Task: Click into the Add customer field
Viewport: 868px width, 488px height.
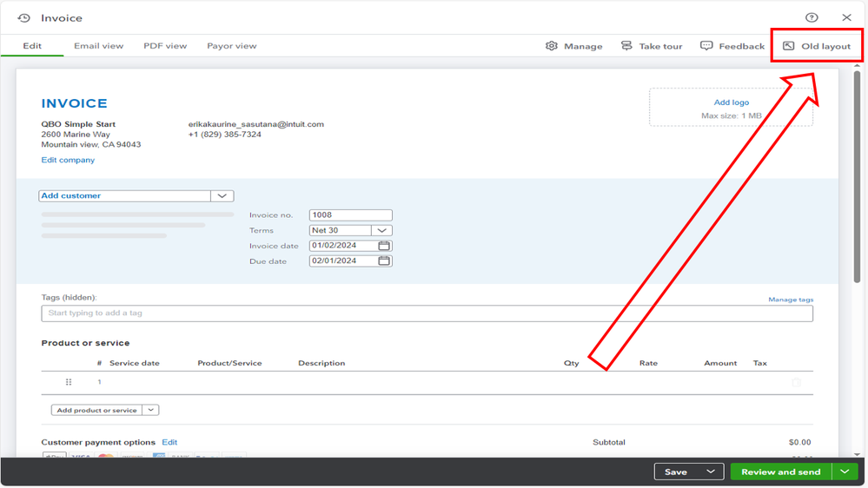Action: (124, 196)
